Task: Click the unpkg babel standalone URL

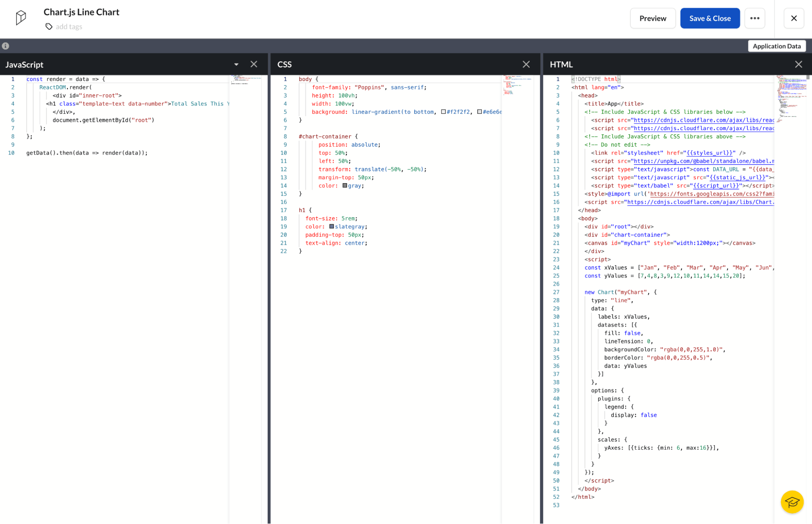Action: point(704,161)
